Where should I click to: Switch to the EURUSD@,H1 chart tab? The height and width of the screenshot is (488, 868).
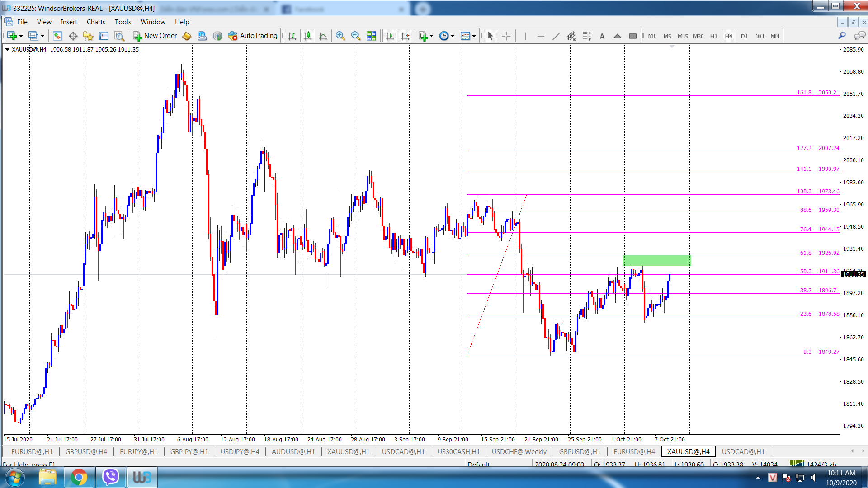click(32, 451)
